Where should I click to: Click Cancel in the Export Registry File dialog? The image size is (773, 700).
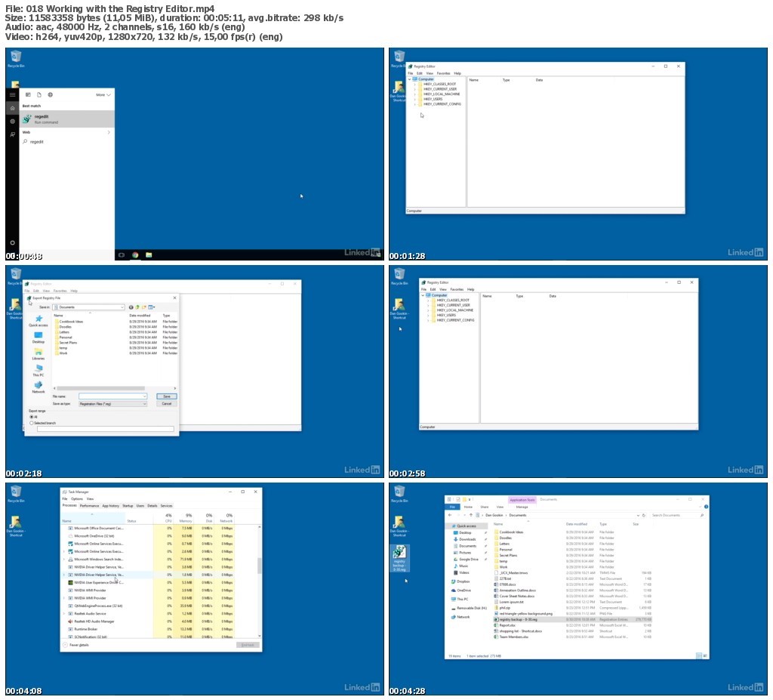coord(167,403)
